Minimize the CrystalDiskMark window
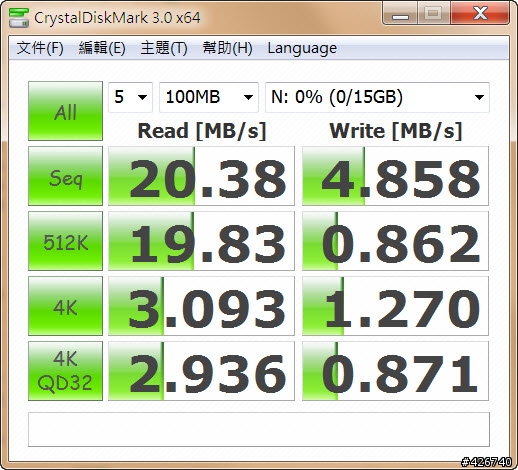 pos(400,13)
